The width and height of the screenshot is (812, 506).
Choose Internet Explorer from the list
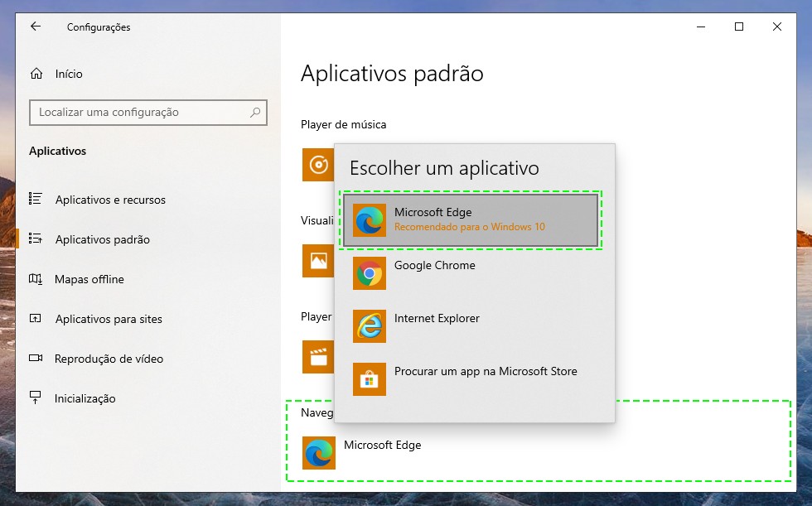pos(471,326)
